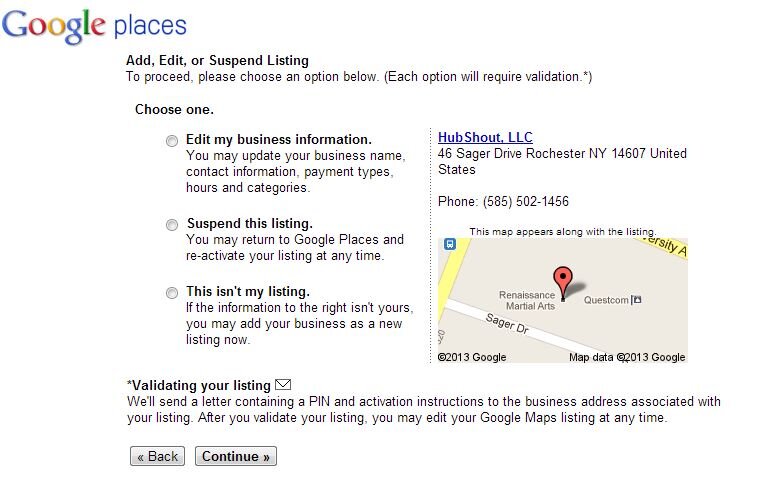
Task: Click the Edit my business information label text
Action: 279,140
